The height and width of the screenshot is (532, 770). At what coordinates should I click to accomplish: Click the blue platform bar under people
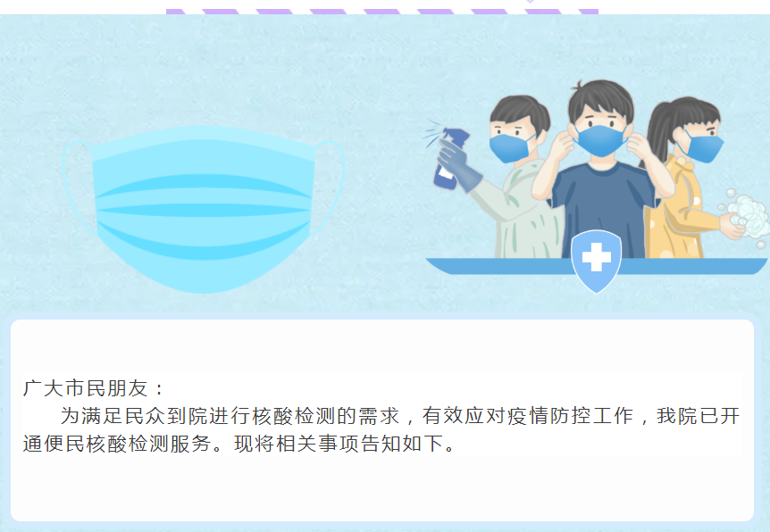click(596, 266)
